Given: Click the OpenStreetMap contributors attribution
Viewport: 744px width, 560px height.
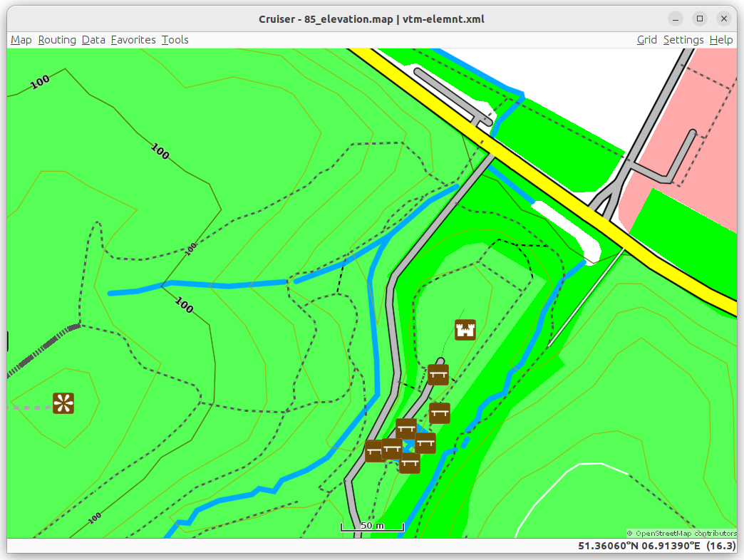Looking at the screenshot, I should point(682,533).
